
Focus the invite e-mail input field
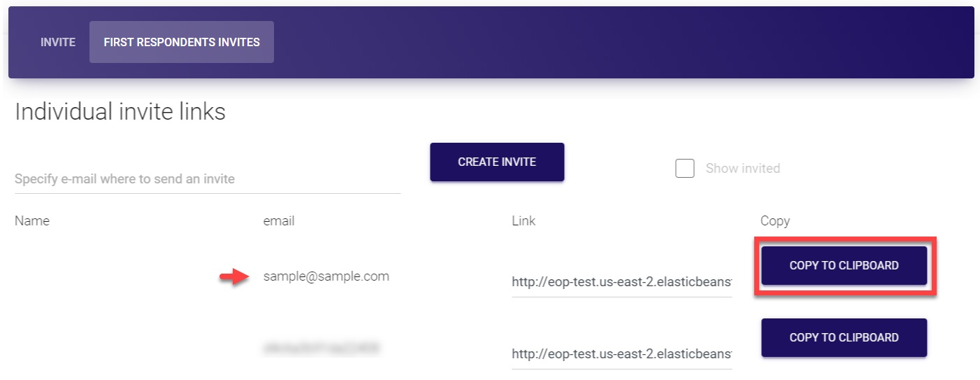(x=207, y=179)
